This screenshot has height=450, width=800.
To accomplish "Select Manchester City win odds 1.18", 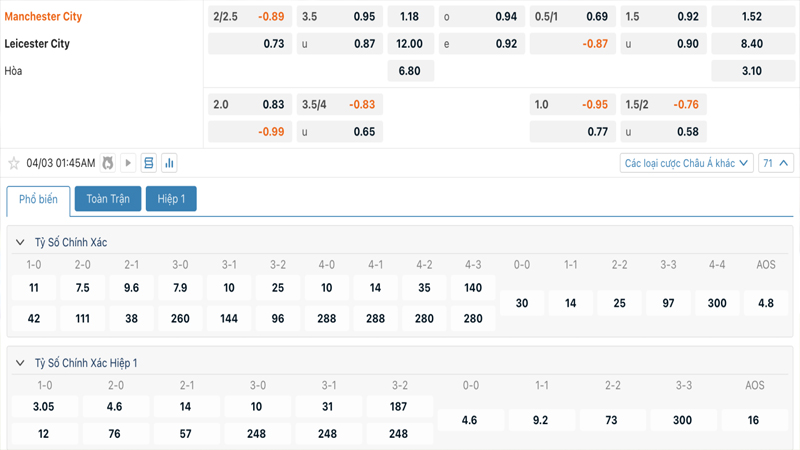I will point(409,17).
